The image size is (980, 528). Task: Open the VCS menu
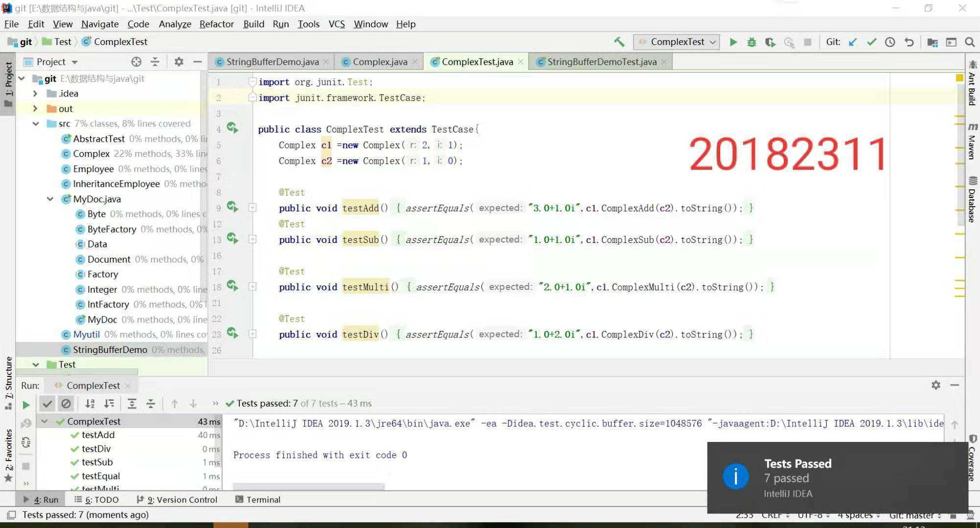tap(337, 24)
